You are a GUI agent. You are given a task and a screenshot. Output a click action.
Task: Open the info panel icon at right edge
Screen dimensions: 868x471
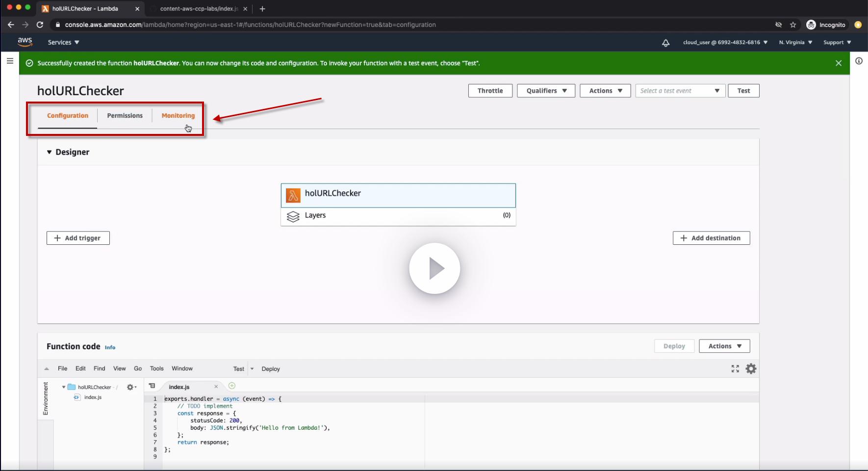859,61
